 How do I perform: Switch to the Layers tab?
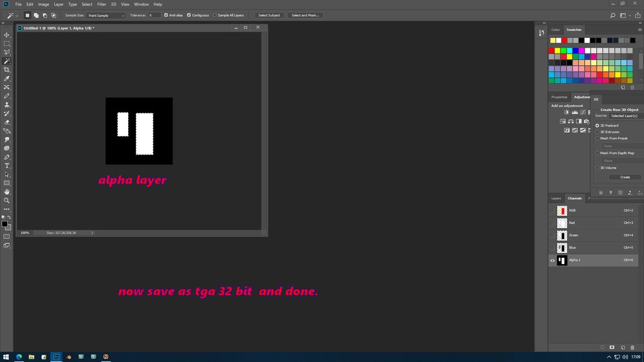click(556, 198)
